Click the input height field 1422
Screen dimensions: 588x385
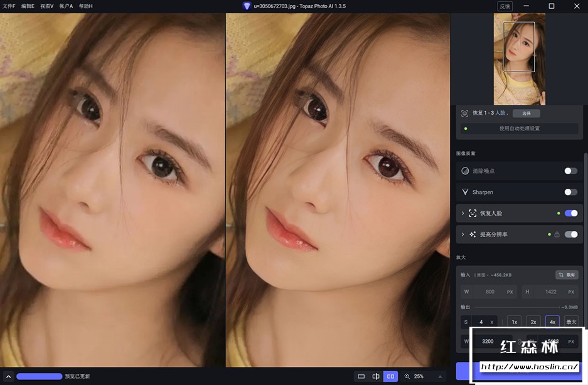(x=550, y=292)
